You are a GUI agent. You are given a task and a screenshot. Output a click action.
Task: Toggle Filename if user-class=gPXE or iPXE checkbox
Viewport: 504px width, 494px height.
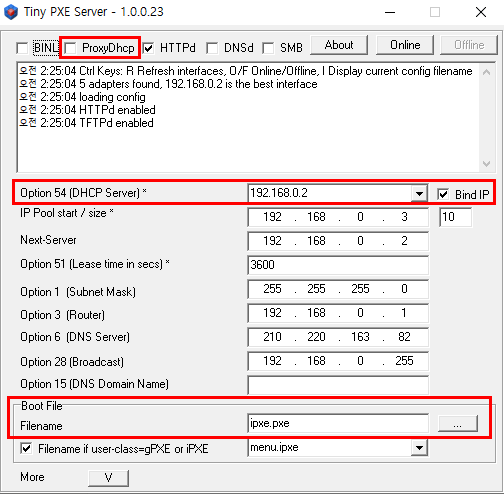26,448
